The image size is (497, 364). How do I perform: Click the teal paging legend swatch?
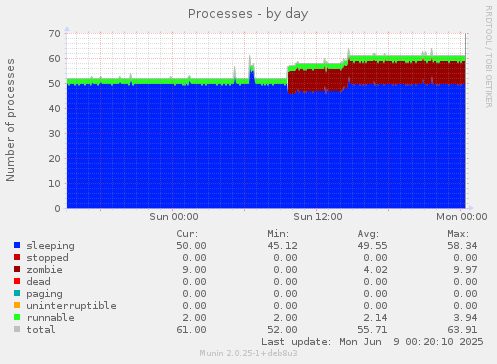click(x=17, y=293)
